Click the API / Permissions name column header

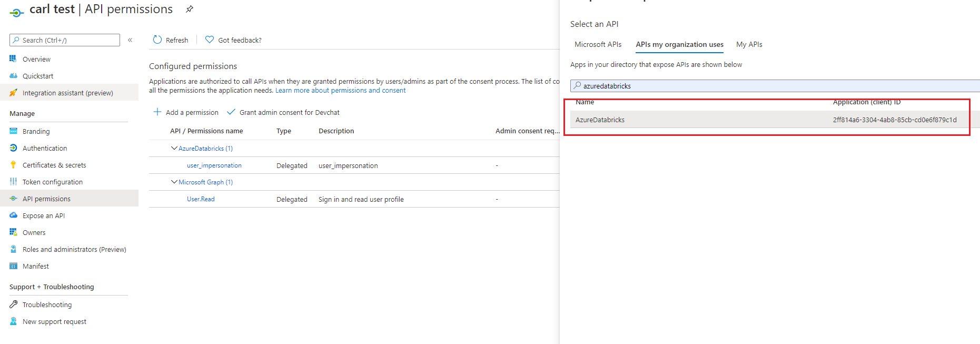coord(206,131)
